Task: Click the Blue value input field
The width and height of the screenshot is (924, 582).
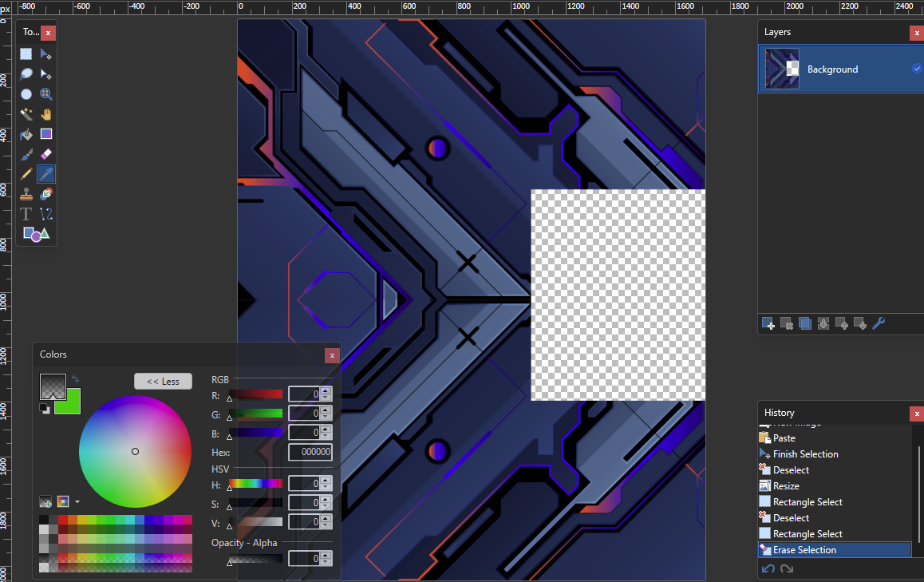Action: click(x=305, y=433)
